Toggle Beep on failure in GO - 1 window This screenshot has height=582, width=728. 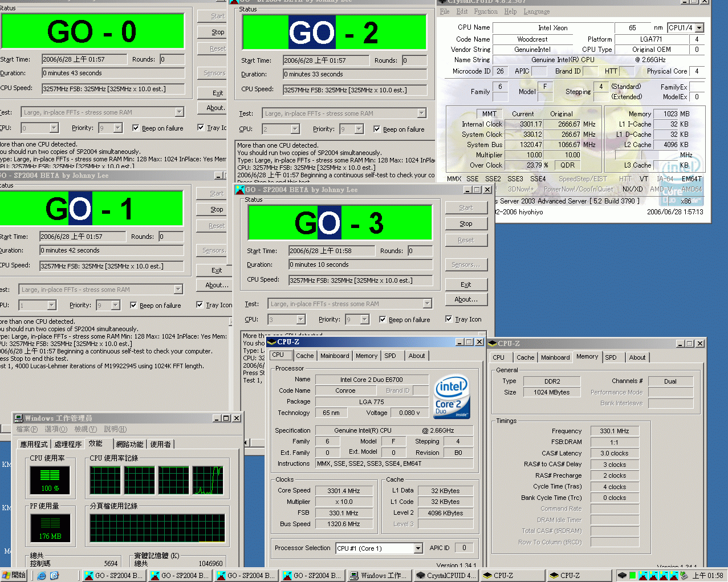[133, 305]
